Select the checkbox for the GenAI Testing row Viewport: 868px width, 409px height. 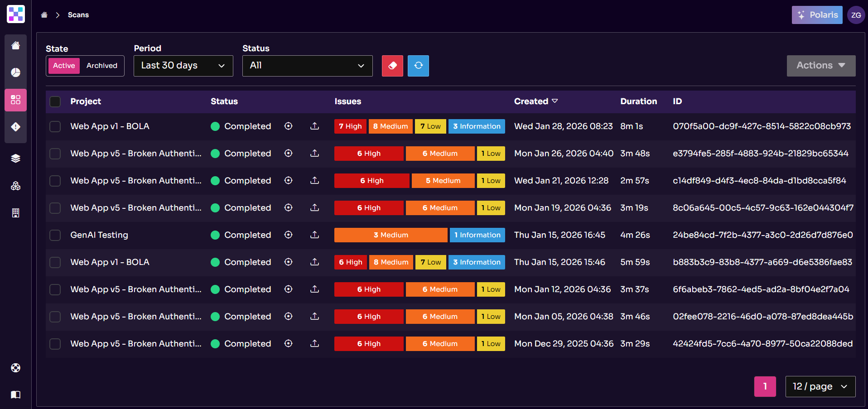click(x=55, y=235)
